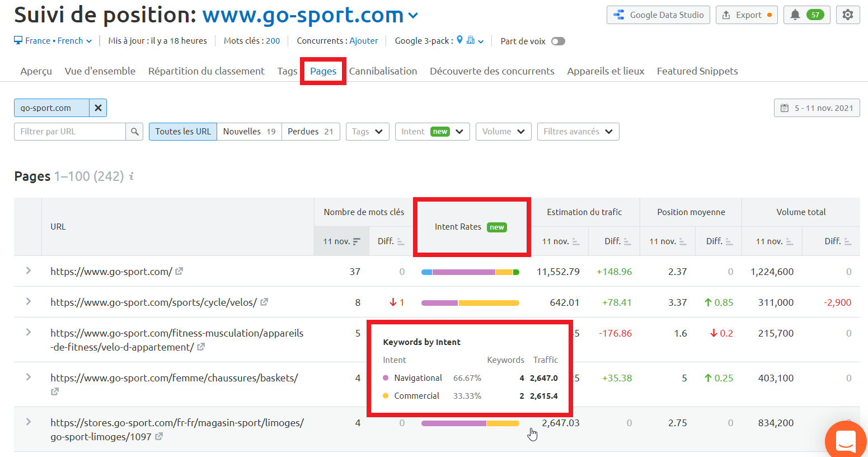Switch to the Aperçu tab
Image resolution: width=868 pixels, height=457 pixels.
[x=36, y=71]
